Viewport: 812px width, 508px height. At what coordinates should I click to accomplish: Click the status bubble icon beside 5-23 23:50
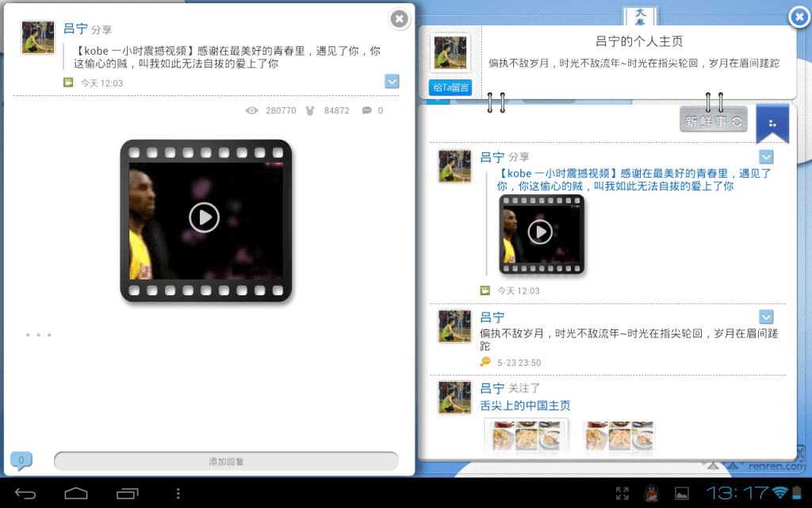pos(485,362)
